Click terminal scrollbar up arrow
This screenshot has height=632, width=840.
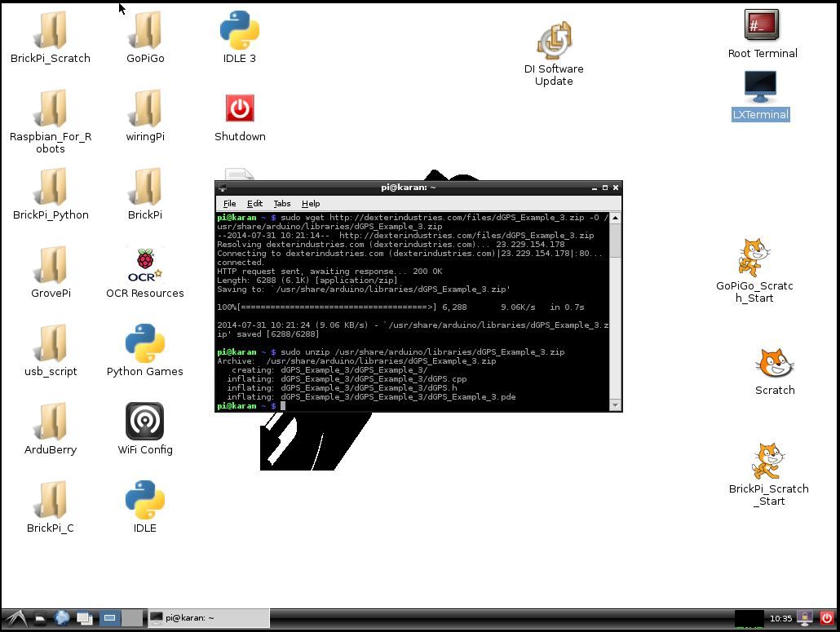pos(616,218)
